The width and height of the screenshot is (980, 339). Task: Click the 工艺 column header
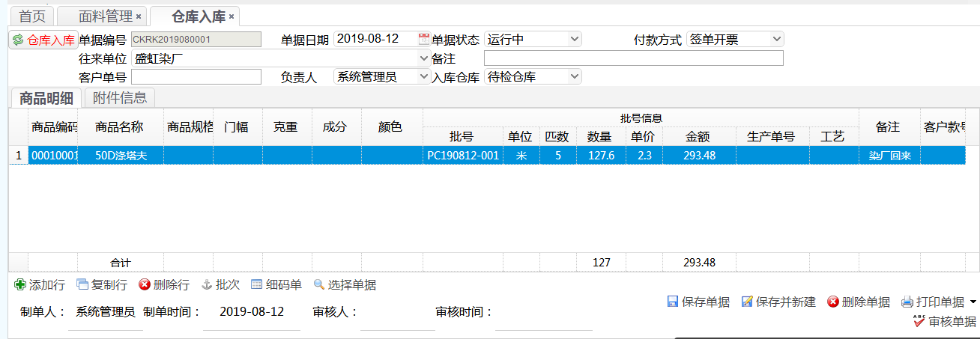point(834,137)
